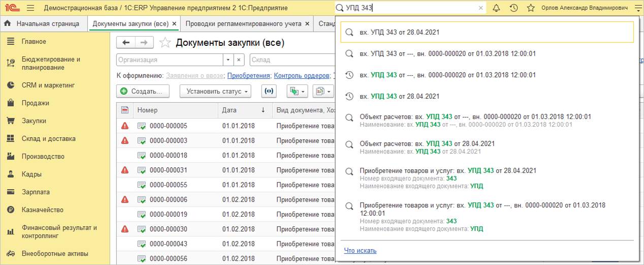Click the back navigation arrow
The width and height of the screenshot is (644, 265).
pos(126,43)
